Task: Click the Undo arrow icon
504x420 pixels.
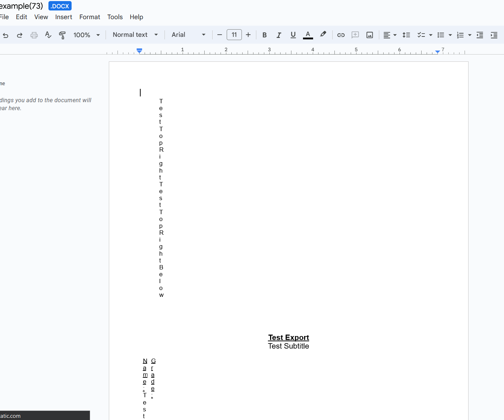Action: pyautogui.click(x=5, y=35)
